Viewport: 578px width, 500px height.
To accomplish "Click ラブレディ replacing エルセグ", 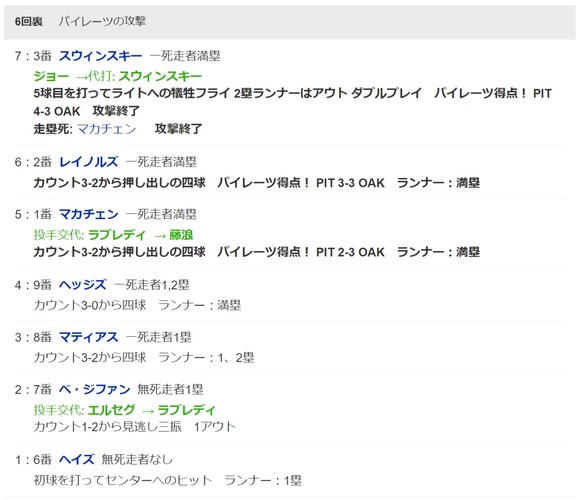I will pos(187,410).
